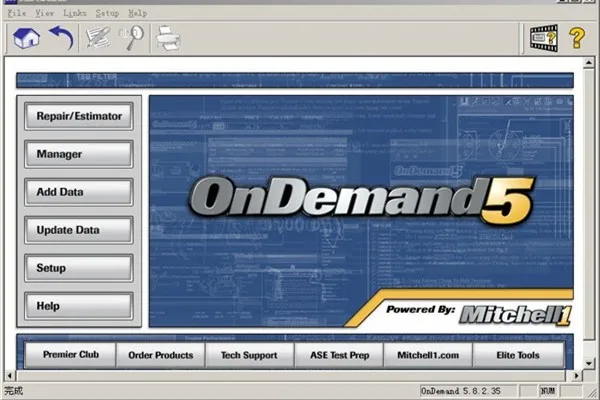Open Setup from the left panel
This screenshot has width=600, height=400.
(x=79, y=268)
